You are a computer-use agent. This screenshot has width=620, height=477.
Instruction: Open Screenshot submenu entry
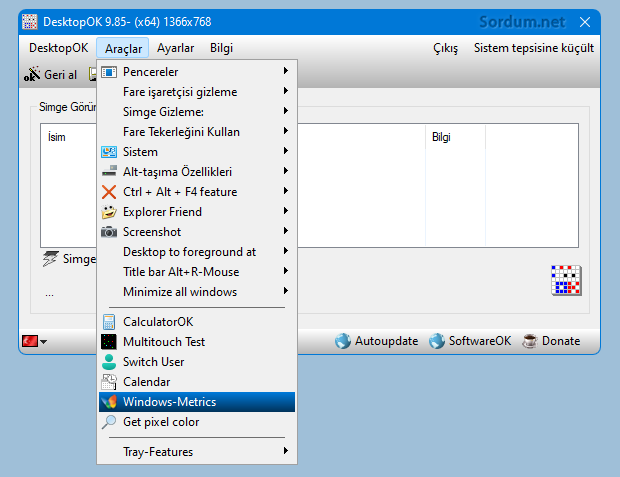pos(197,232)
